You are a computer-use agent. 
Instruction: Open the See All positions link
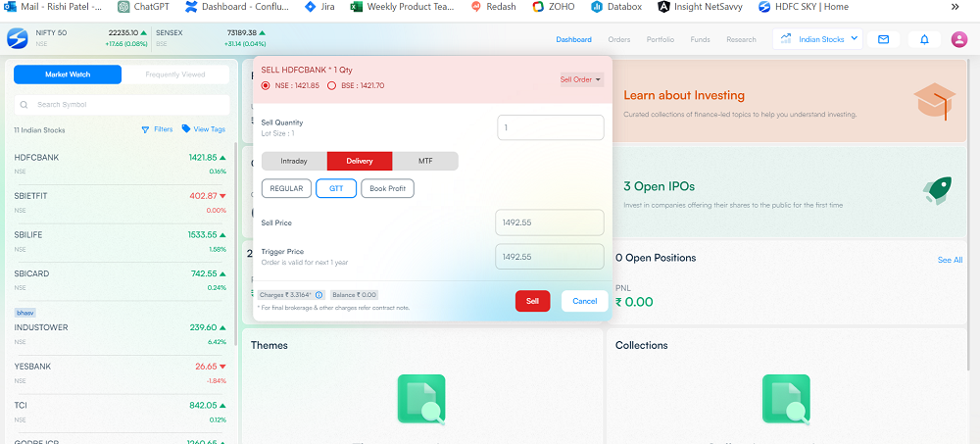coord(950,260)
